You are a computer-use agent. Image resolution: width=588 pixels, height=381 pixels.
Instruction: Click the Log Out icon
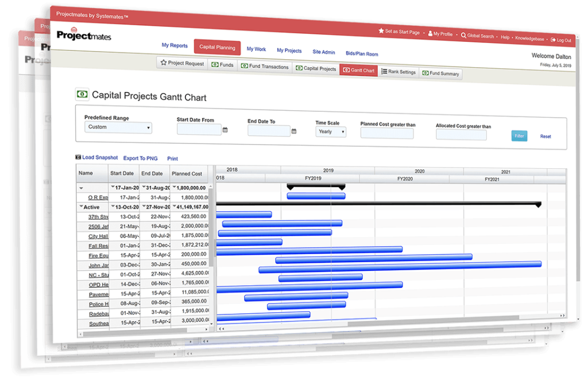coord(553,40)
